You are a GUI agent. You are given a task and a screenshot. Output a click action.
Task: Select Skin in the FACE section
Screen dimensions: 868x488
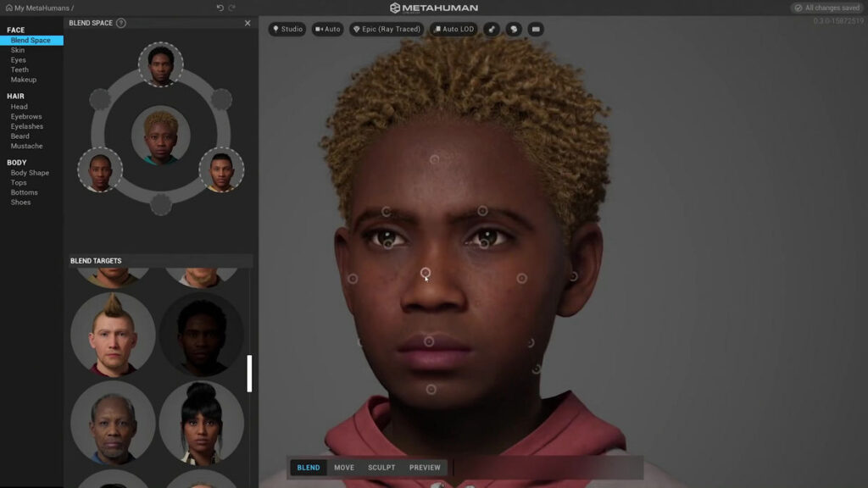coord(19,50)
